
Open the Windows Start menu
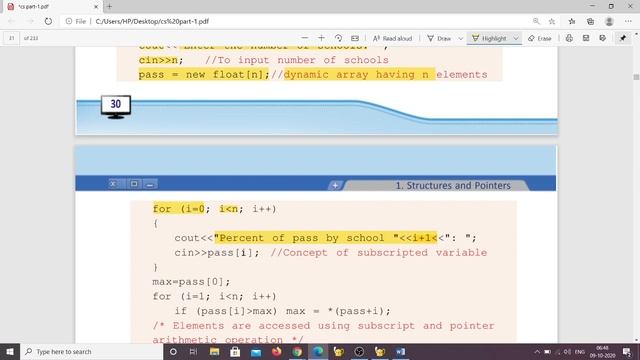point(10,351)
